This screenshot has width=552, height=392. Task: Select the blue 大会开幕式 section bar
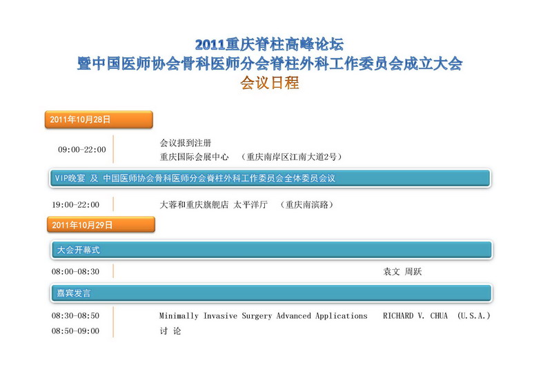(270, 250)
